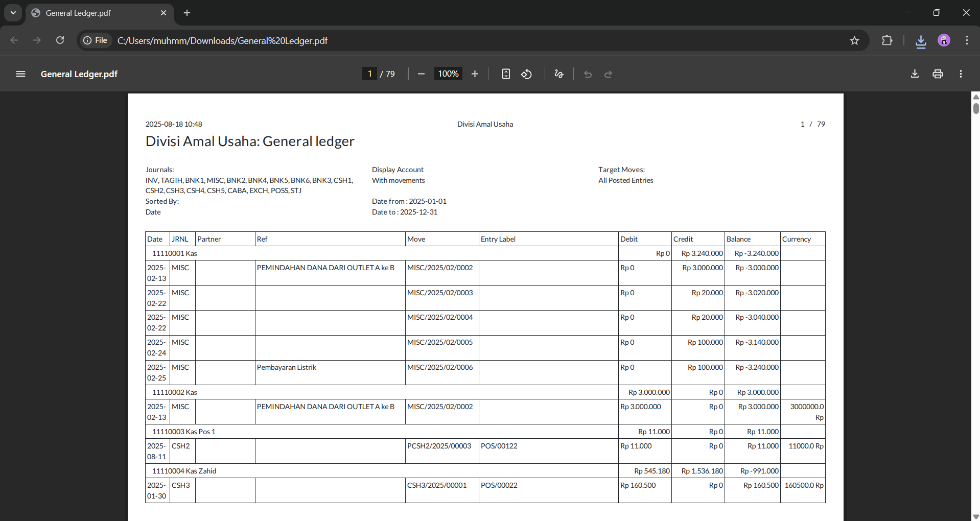
Task: Reload the current page
Action: click(60, 40)
